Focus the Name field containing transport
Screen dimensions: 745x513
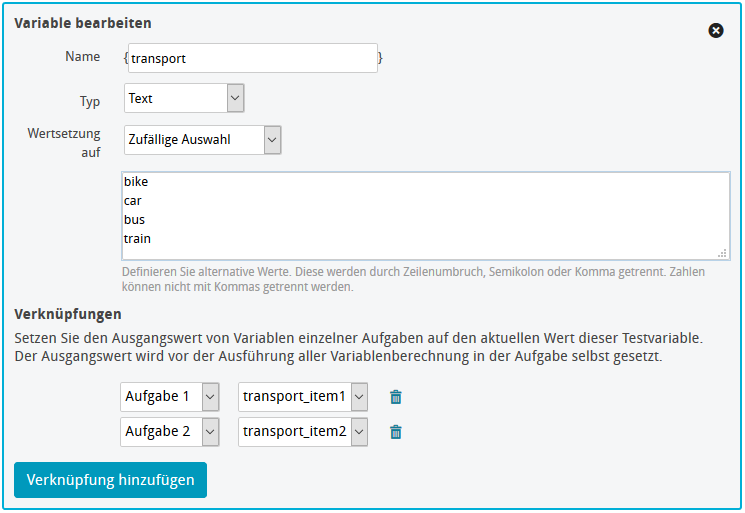pos(252,59)
